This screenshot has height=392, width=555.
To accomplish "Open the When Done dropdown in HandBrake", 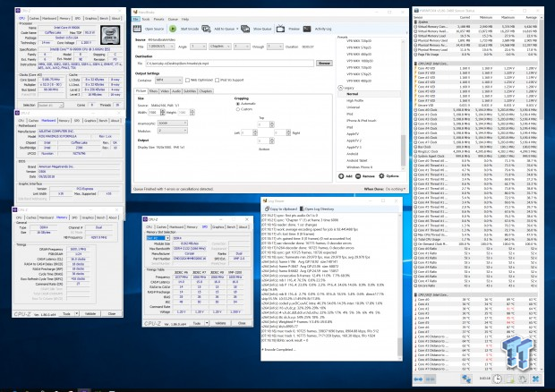I will click(395, 189).
